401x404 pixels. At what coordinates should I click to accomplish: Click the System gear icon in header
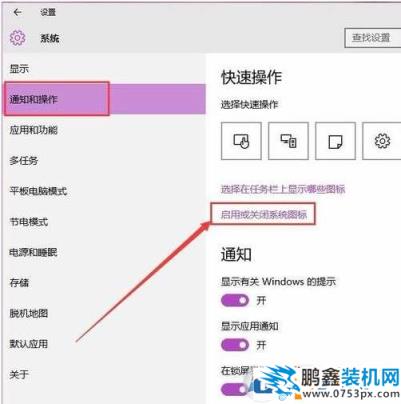17,38
